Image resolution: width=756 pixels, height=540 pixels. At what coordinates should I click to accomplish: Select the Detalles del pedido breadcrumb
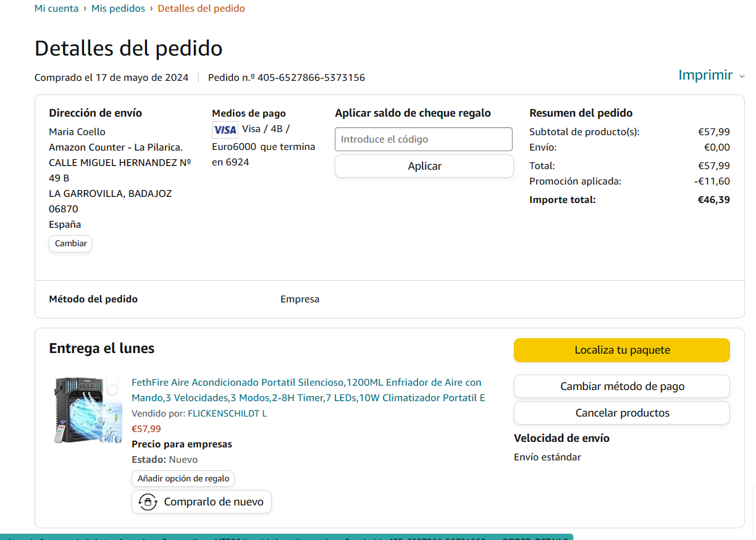tap(201, 9)
